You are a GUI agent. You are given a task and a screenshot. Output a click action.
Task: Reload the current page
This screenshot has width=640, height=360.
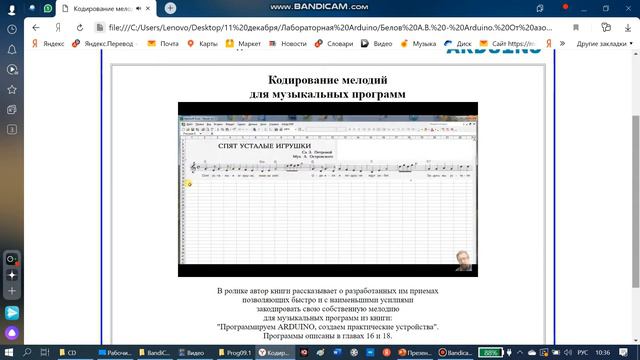[80, 28]
